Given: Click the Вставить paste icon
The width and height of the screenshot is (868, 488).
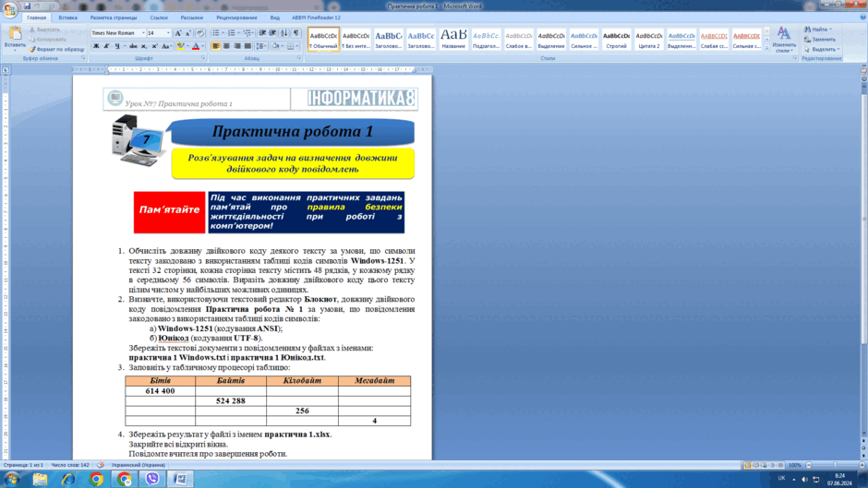Looking at the screenshot, I should pos(15,38).
